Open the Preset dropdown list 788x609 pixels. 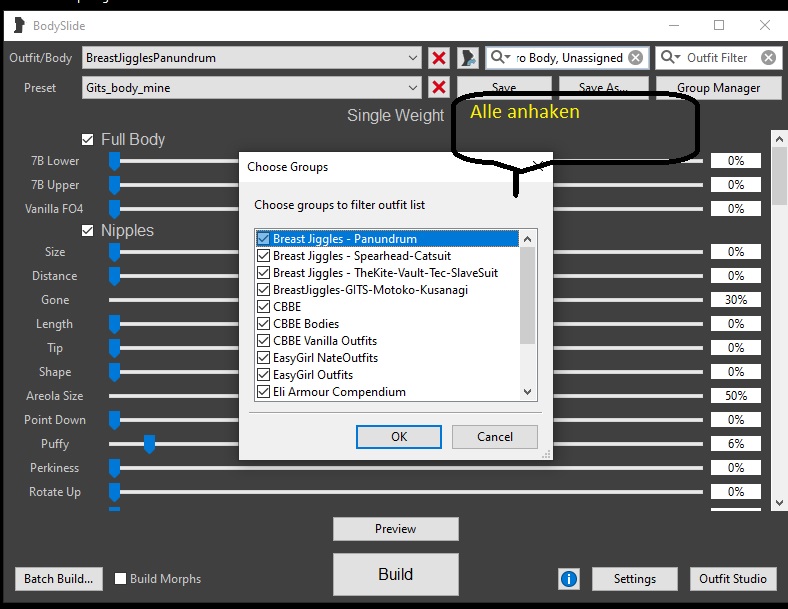tap(413, 88)
